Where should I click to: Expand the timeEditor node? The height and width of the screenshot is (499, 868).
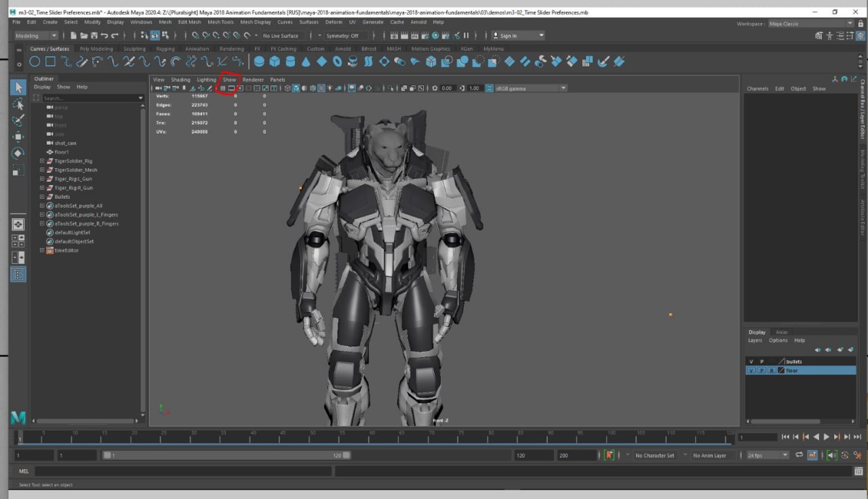coord(42,250)
